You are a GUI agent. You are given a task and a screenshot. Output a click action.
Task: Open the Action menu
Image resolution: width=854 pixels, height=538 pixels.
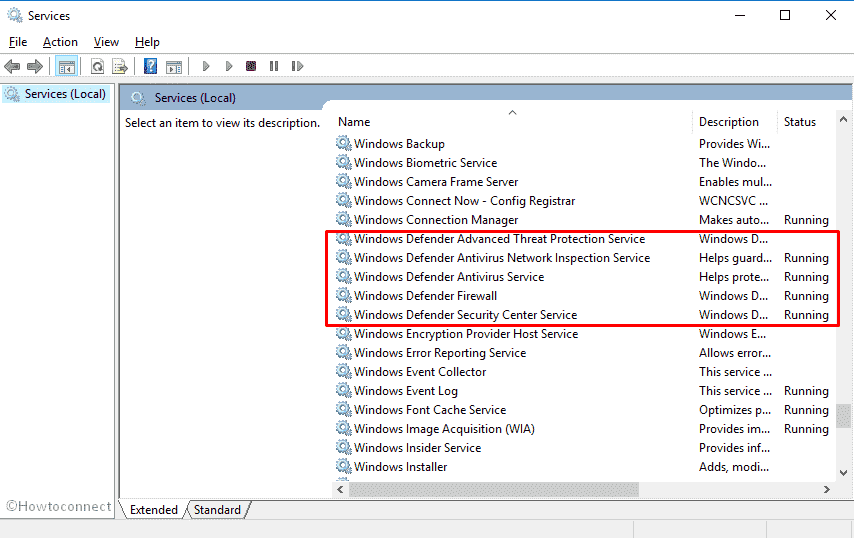[60, 42]
